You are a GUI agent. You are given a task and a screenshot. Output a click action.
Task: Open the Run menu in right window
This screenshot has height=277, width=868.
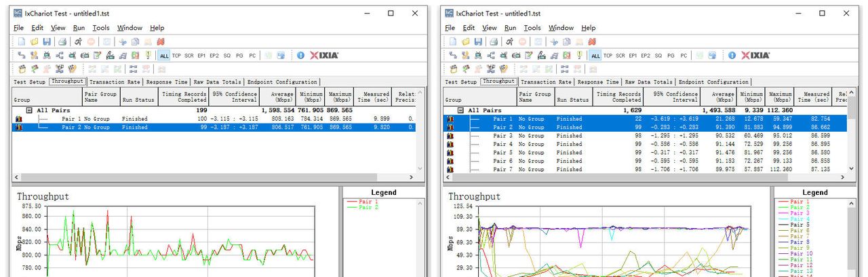coord(510,28)
